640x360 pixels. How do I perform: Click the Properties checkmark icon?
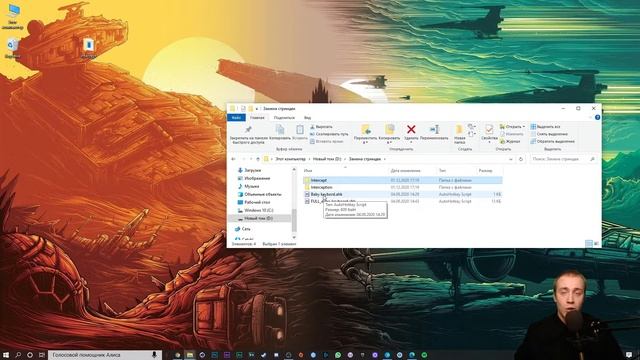click(489, 129)
